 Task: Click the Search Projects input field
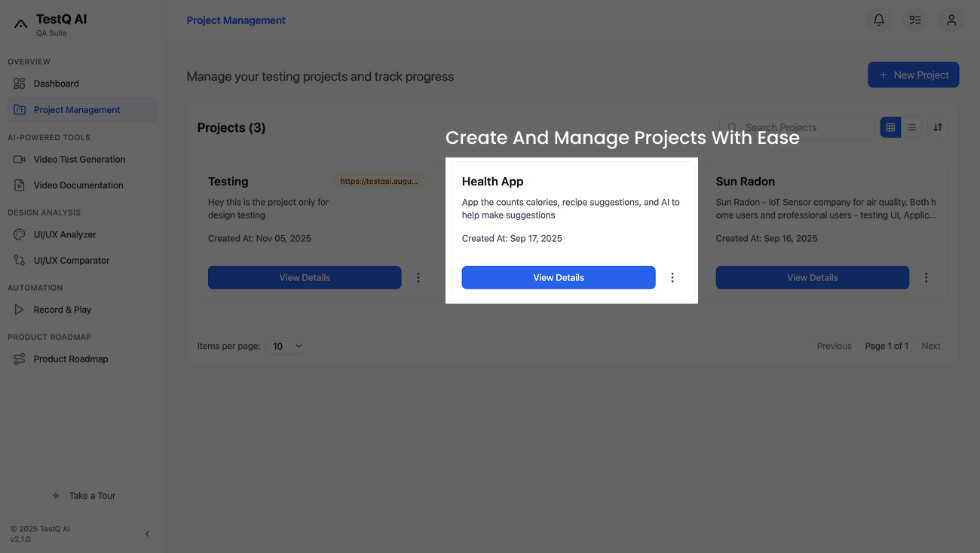coord(803,127)
